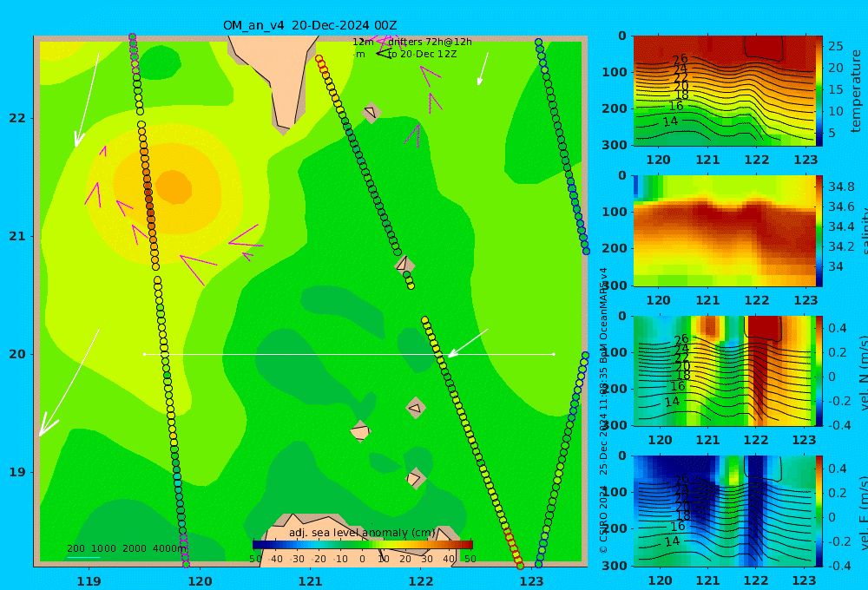
Task: Click the 'to 20 Dec 12Z' legend text
Action: (422, 55)
